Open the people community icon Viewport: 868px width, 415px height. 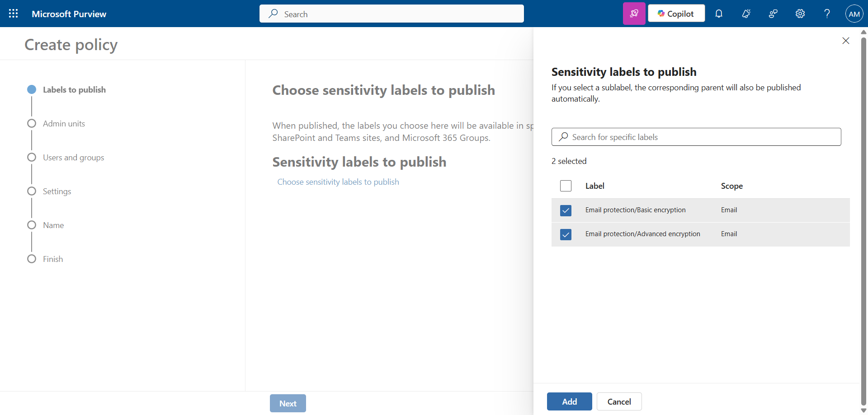[773, 14]
